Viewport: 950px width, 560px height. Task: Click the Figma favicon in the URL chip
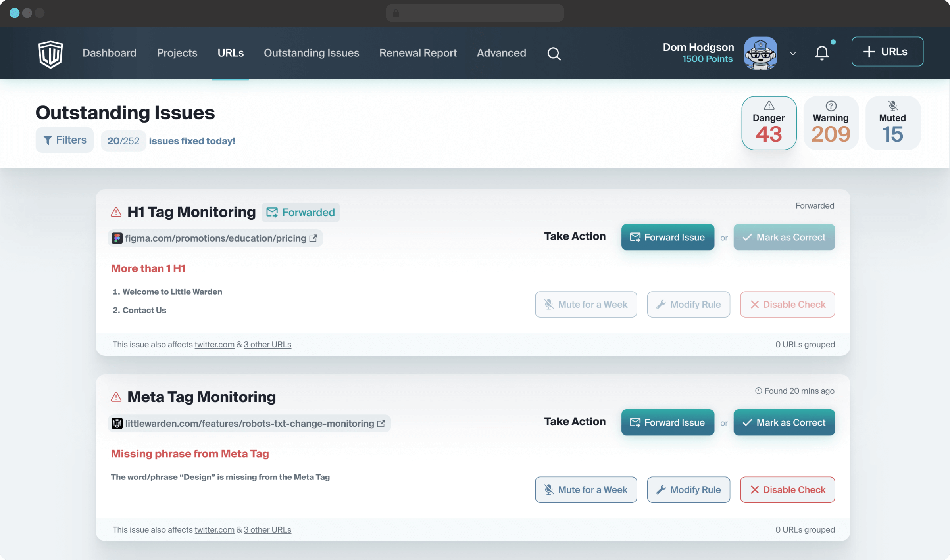click(117, 238)
